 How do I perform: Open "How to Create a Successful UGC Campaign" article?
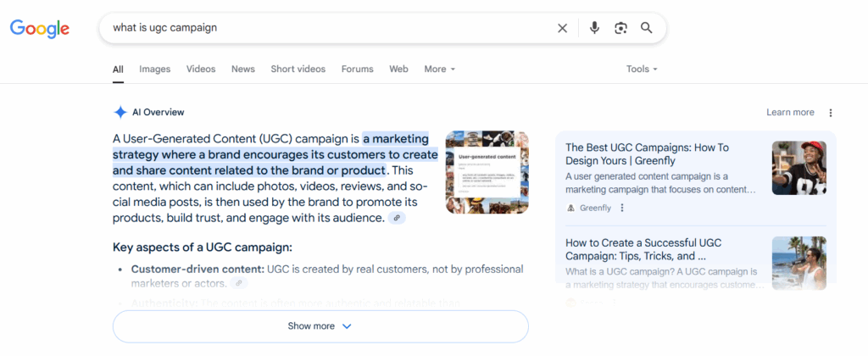click(643, 250)
